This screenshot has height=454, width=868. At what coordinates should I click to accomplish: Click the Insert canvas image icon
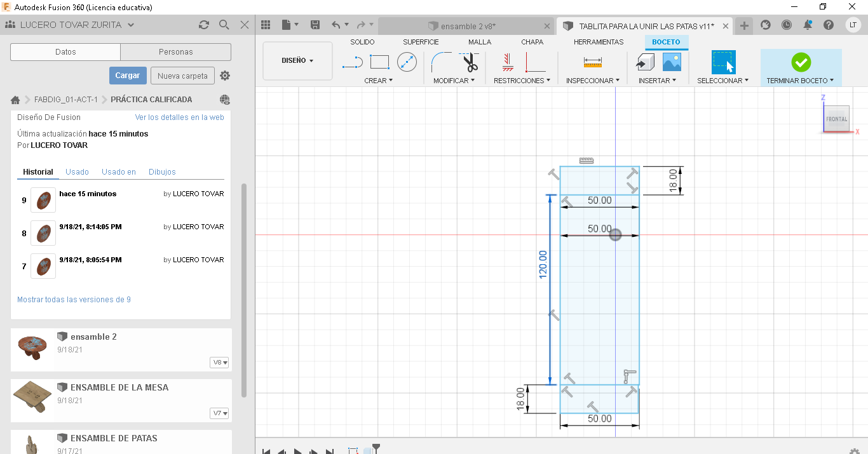[672, 62]
